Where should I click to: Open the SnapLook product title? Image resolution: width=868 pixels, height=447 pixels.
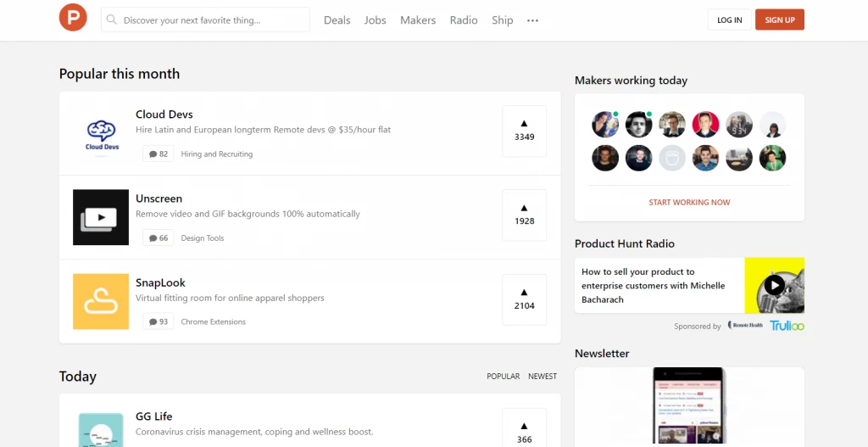click(x=160, y=282)
